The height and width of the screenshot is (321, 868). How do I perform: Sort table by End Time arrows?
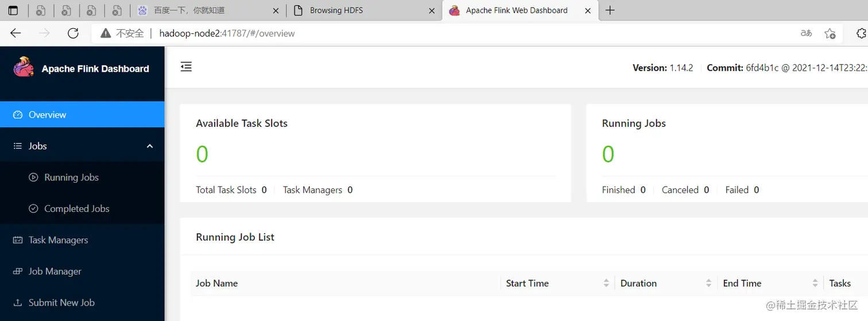(x=815, y=283)
